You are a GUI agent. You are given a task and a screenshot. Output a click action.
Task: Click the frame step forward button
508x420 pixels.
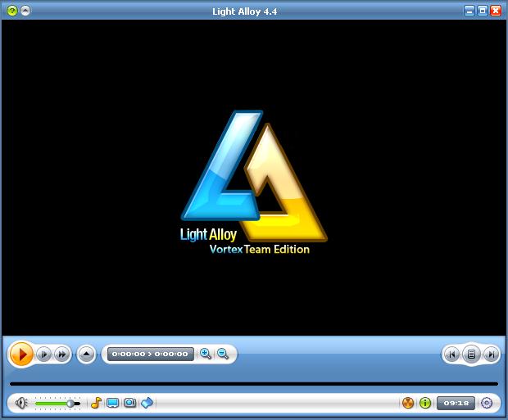point(43,355)
